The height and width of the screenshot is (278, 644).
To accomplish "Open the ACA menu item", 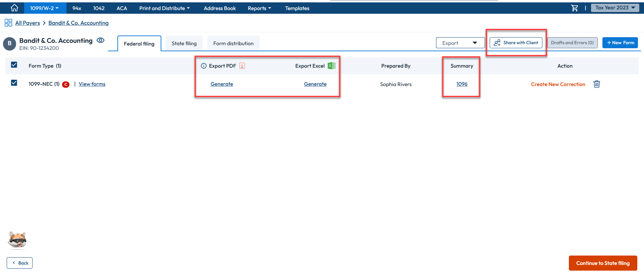I will [x=122, y=8].
